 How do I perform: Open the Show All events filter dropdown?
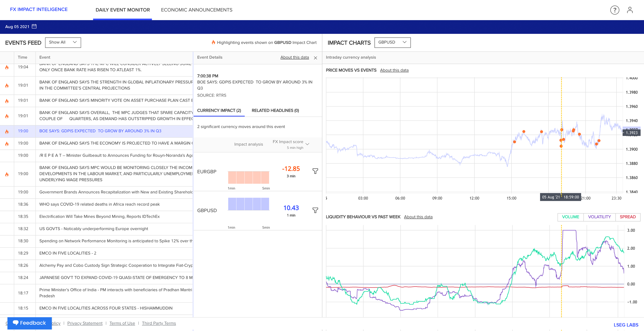pyautogui.click(x=63, y=42)
